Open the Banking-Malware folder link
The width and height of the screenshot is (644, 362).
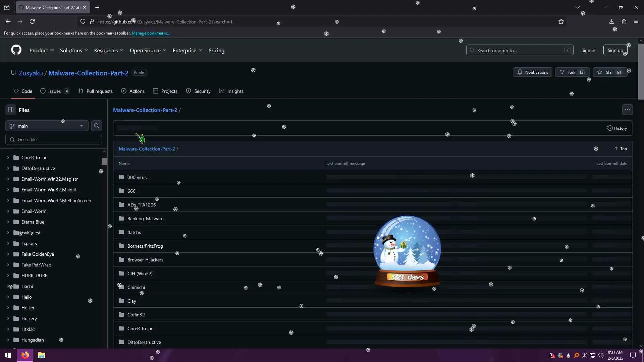point(145,219)
